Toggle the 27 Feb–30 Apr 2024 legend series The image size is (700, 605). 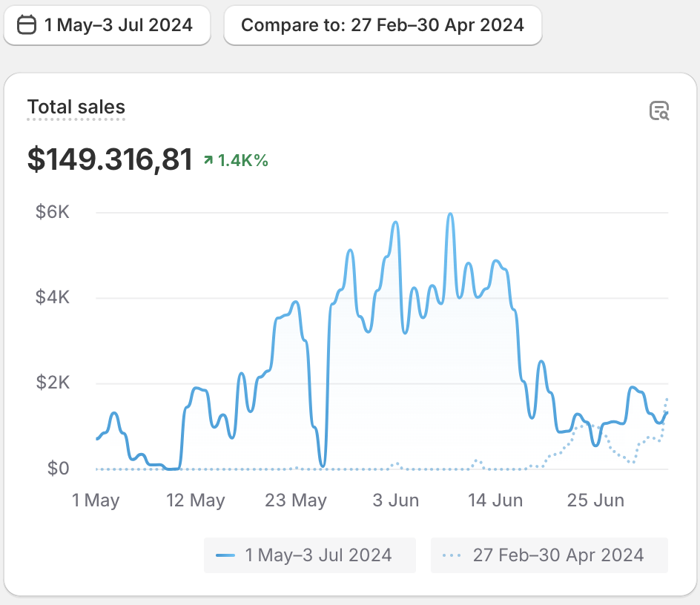coord(549,555)
